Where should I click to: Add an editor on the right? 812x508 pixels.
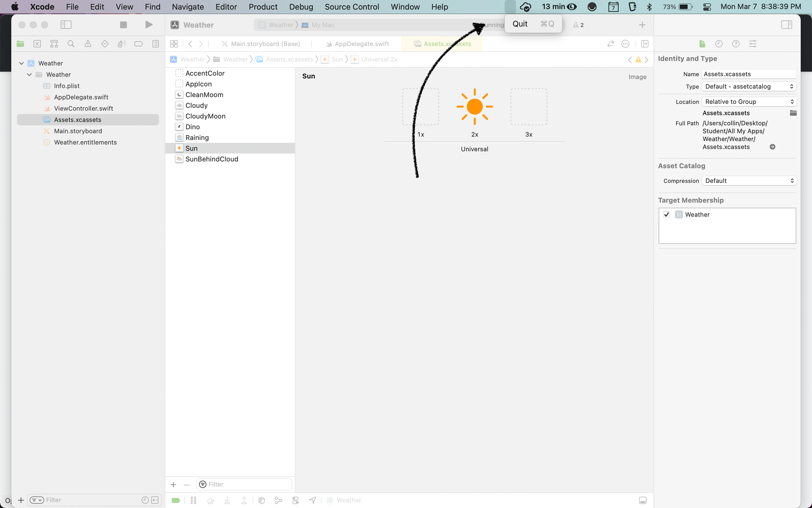(x=645, y=44)
